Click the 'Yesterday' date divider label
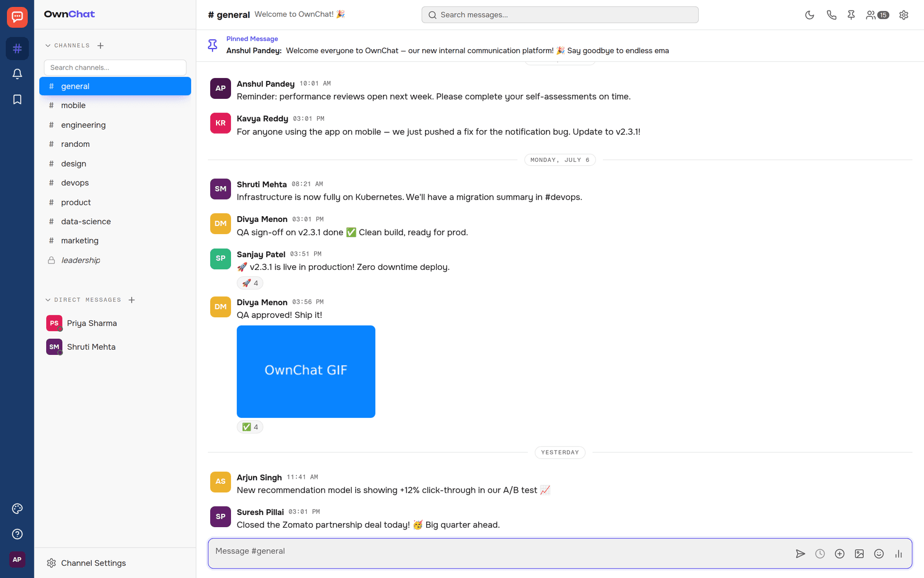924x578 pixels. 560,453
